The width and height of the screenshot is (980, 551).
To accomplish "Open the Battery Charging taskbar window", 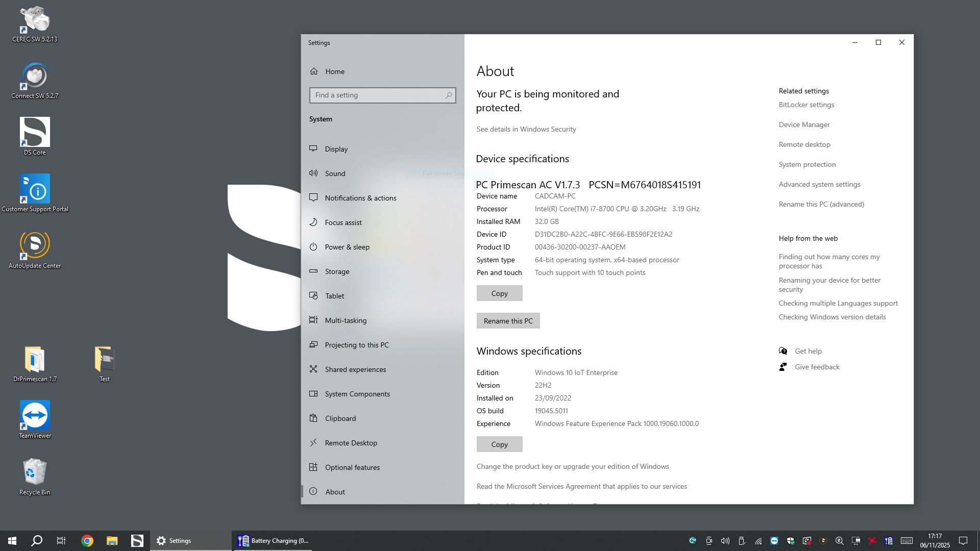I will [274, 541].
